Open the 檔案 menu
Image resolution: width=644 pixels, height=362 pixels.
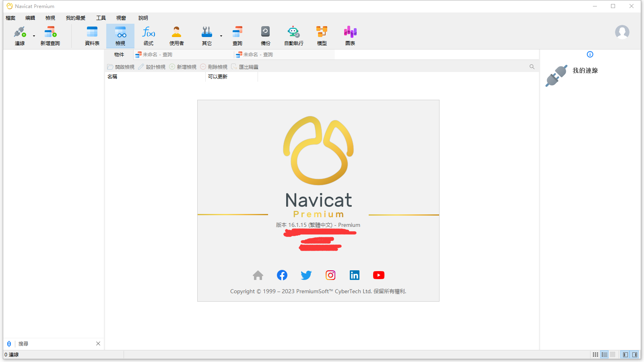click(10, 18)
